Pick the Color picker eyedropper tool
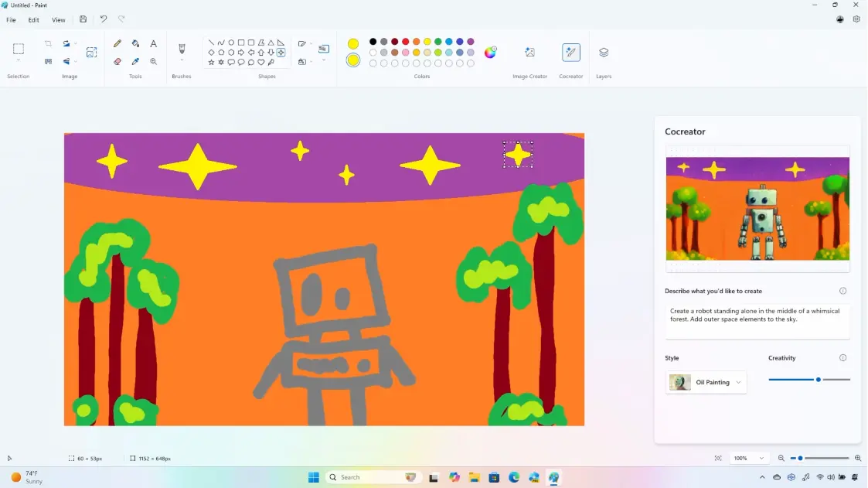This screenshot has height=488, width=868. point(135,62)
